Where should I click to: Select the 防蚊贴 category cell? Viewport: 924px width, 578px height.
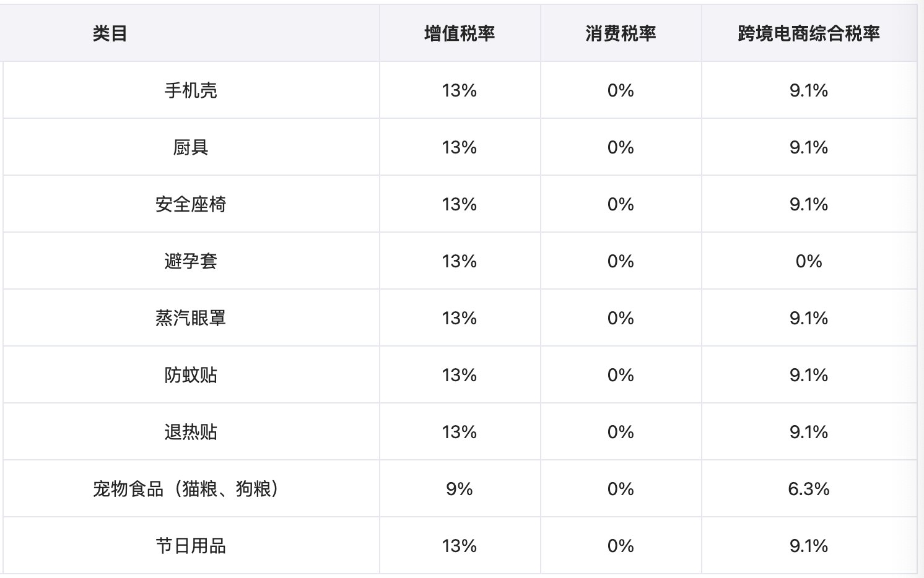191,375
